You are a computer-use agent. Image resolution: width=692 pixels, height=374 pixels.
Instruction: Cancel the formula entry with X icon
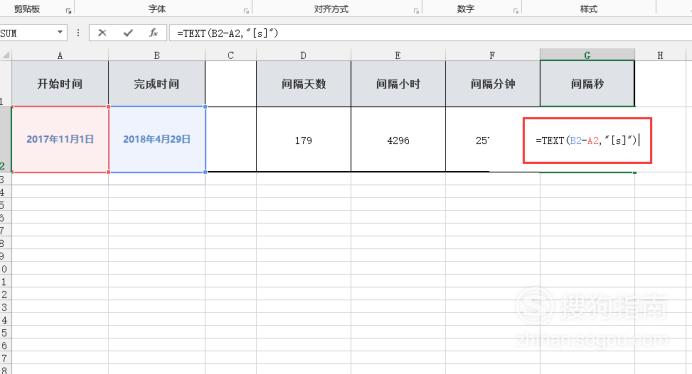102,33
